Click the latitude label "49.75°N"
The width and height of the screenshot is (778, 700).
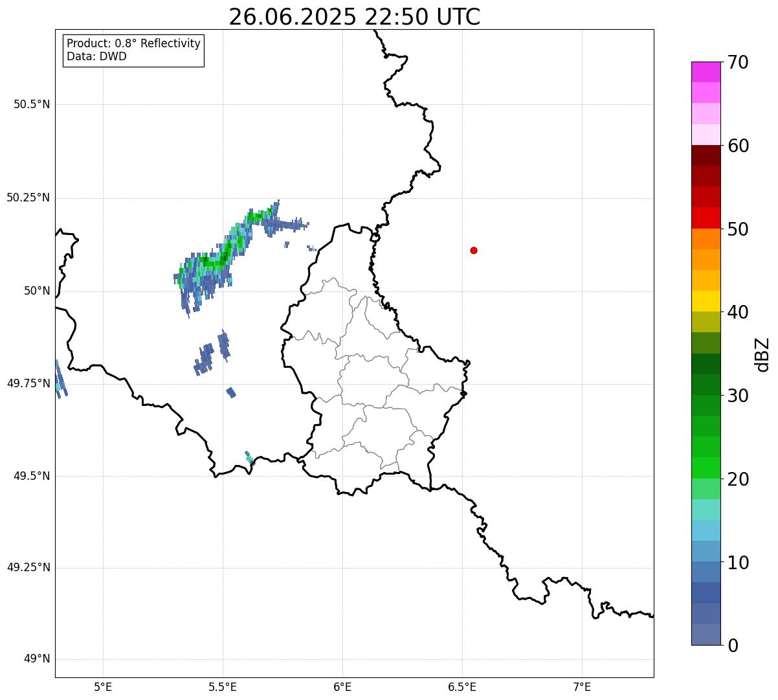click(x=28, y=383)
